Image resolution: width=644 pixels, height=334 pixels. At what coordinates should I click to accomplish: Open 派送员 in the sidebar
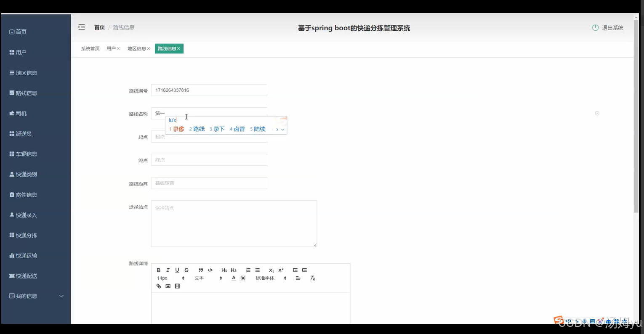coord(36,134)
